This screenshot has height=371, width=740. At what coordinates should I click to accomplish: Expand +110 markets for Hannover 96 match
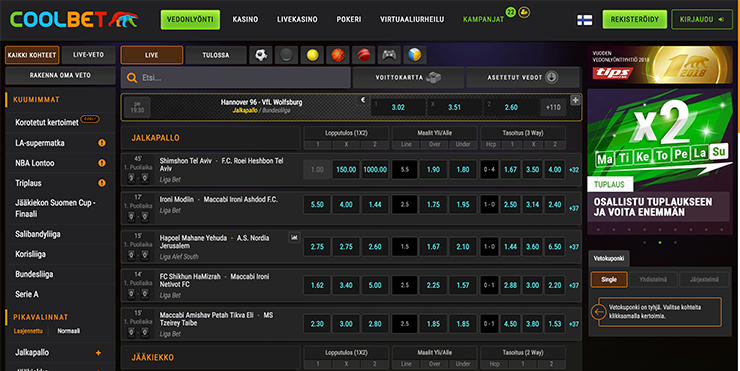tap(553, 108)
